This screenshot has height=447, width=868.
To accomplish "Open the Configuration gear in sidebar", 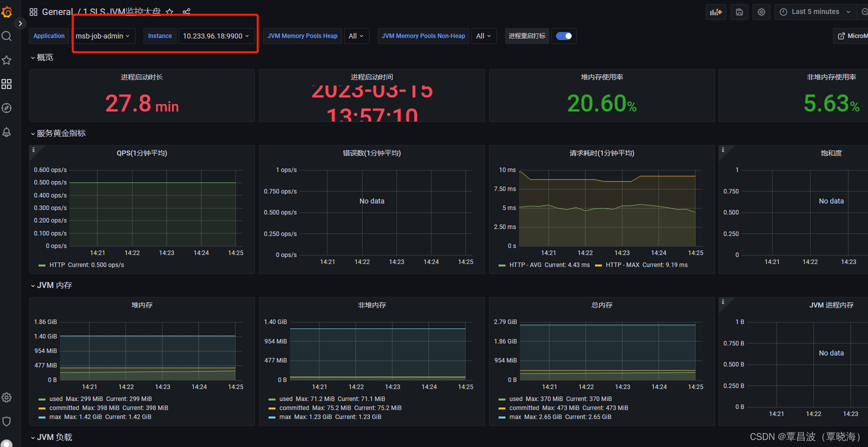I will (x=6, y=397).
